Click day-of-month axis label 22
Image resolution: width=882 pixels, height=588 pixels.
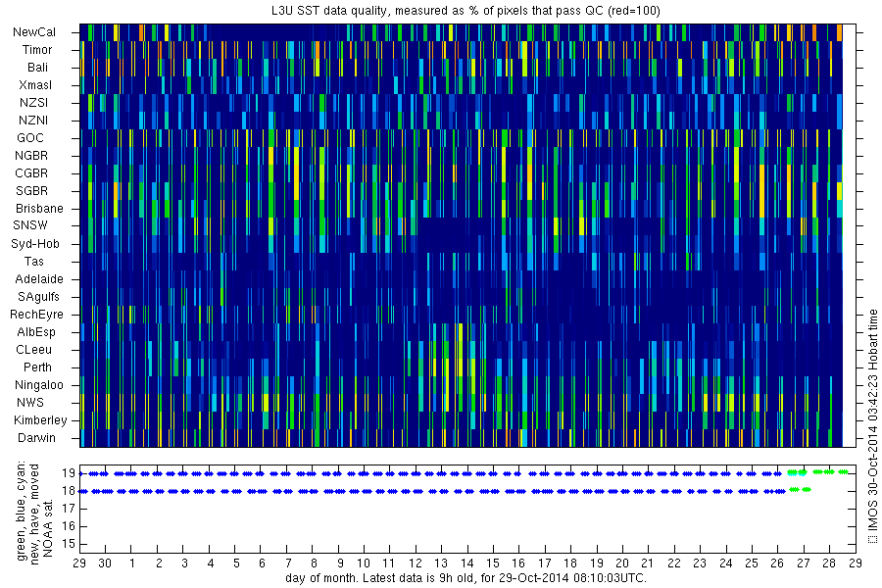[x=674, y=563]
